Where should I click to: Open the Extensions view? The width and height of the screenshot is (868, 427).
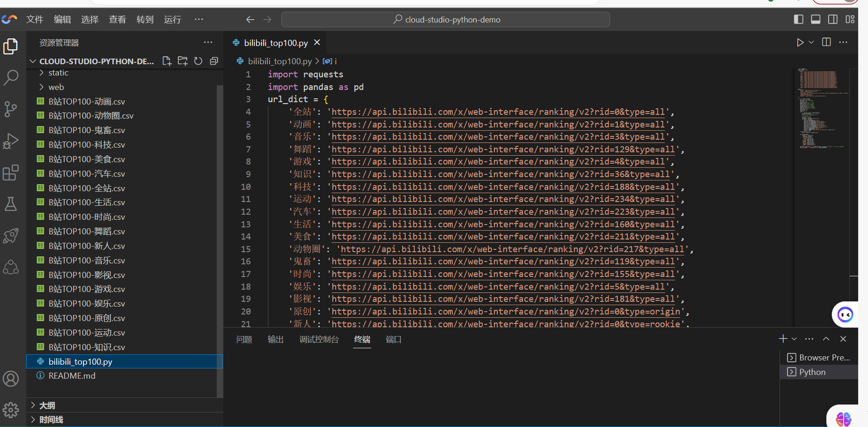point(11,172)
